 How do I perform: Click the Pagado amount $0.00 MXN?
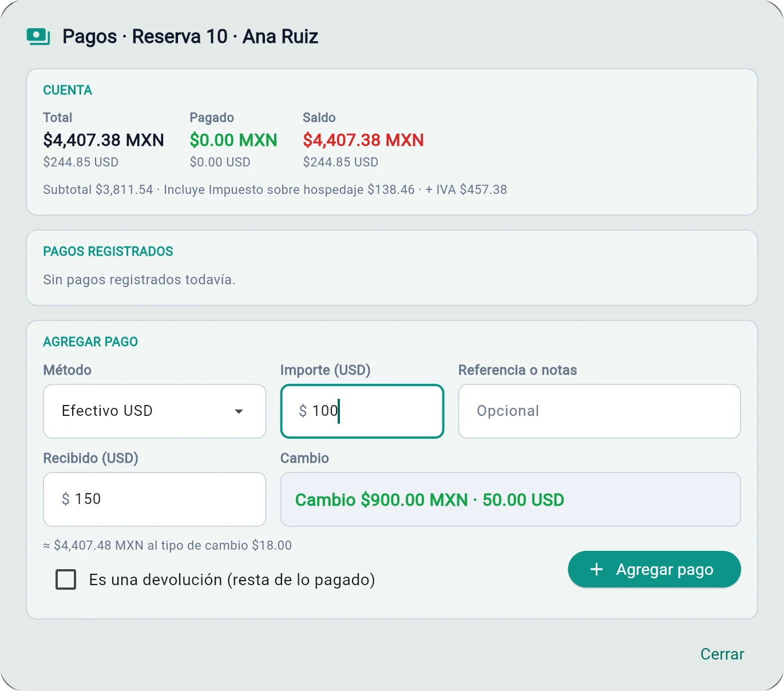coord(233,140)
